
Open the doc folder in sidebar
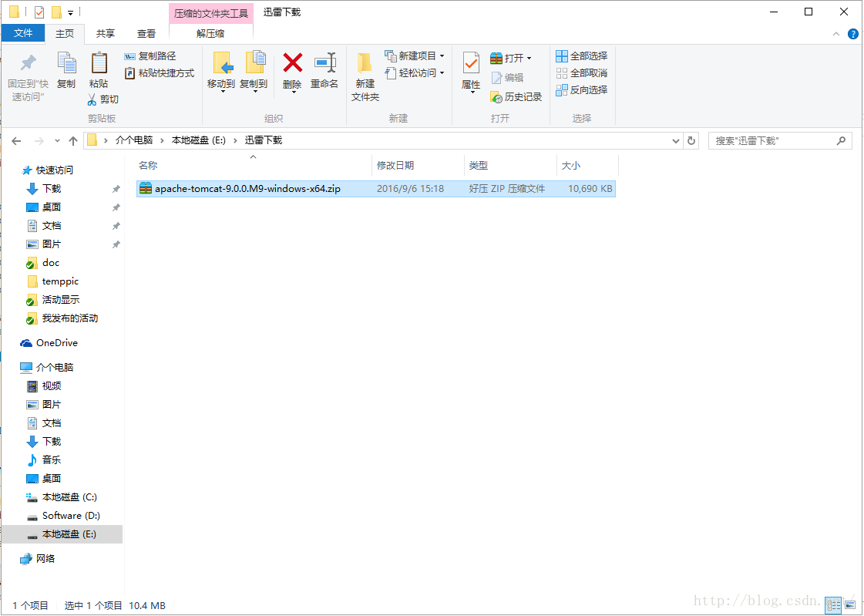pos(43,263)
